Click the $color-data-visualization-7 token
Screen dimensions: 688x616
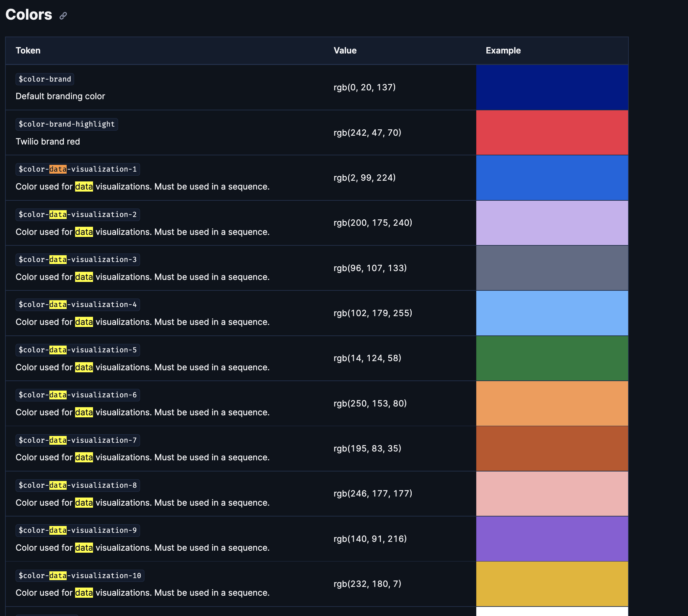(x=78, y=440)
